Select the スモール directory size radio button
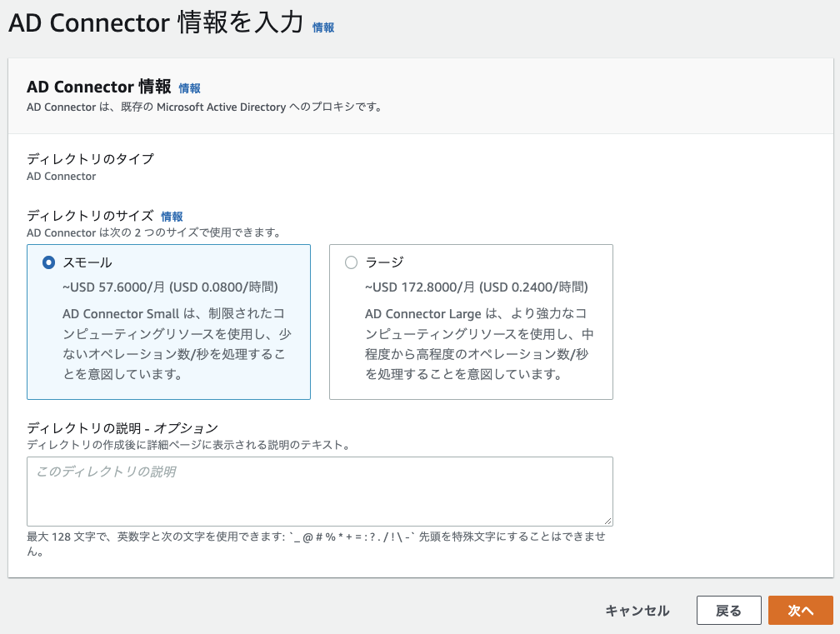 click(48, 262)
